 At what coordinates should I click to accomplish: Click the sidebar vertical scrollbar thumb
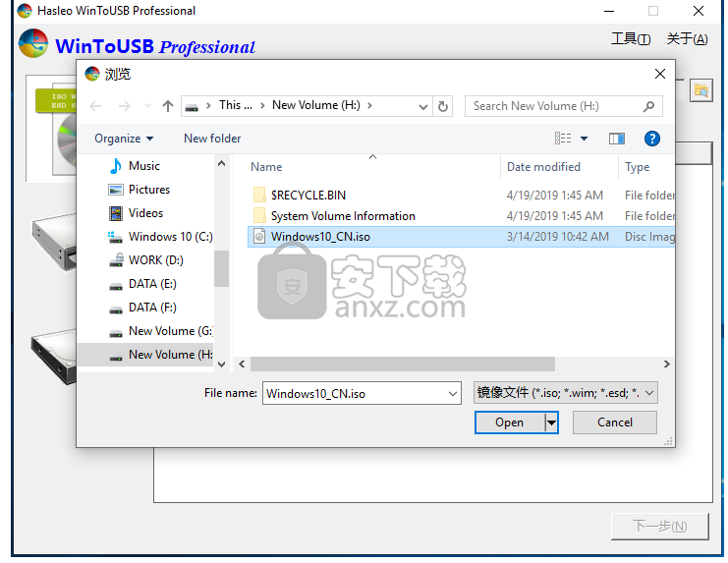point(221,269)
